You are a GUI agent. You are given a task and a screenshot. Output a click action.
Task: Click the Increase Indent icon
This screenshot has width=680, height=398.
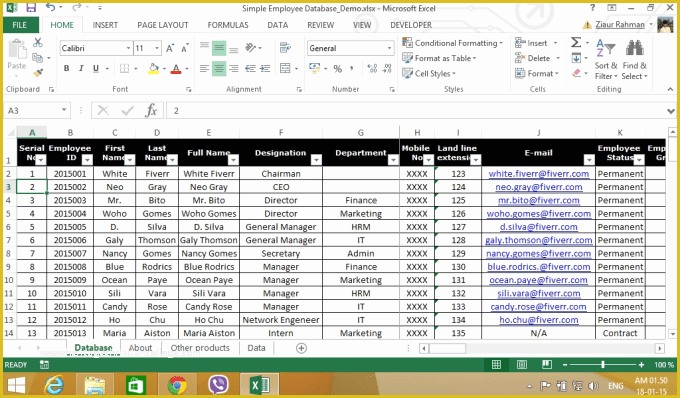point(265,69)
